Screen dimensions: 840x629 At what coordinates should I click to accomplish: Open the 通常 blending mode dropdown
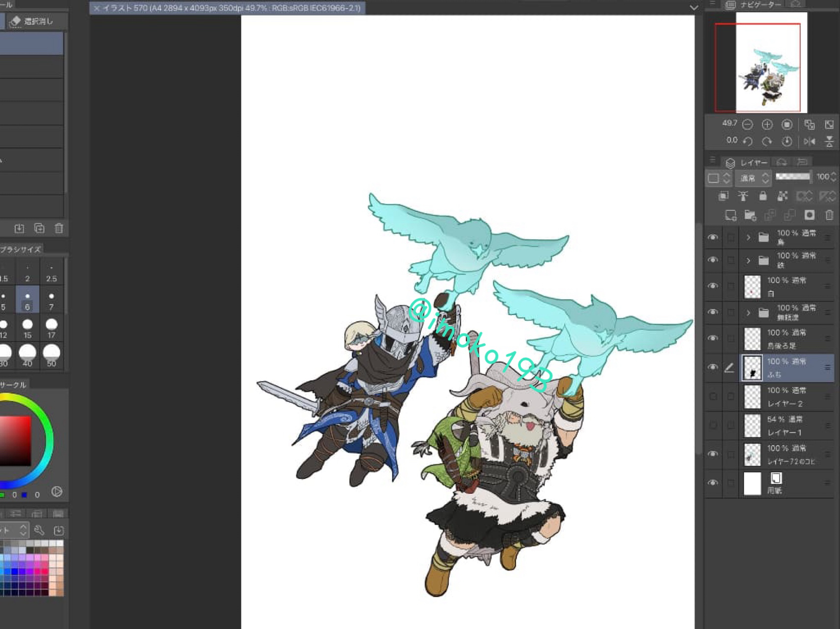tap(753, 178)
